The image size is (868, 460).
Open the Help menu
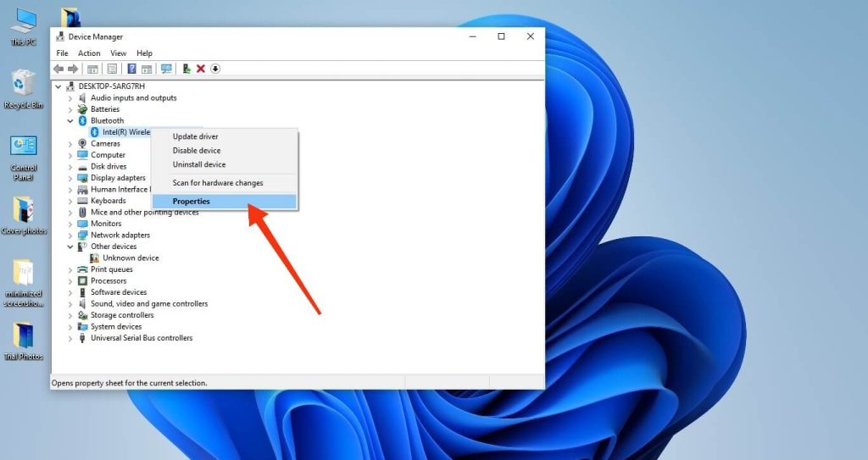(144, 53)
